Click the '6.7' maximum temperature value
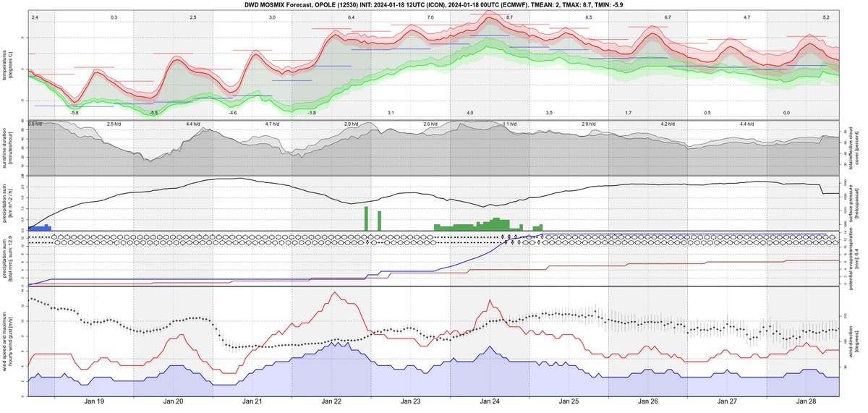Image resolution: width=868 pixels, height=413 pixels. pos(668,17)
